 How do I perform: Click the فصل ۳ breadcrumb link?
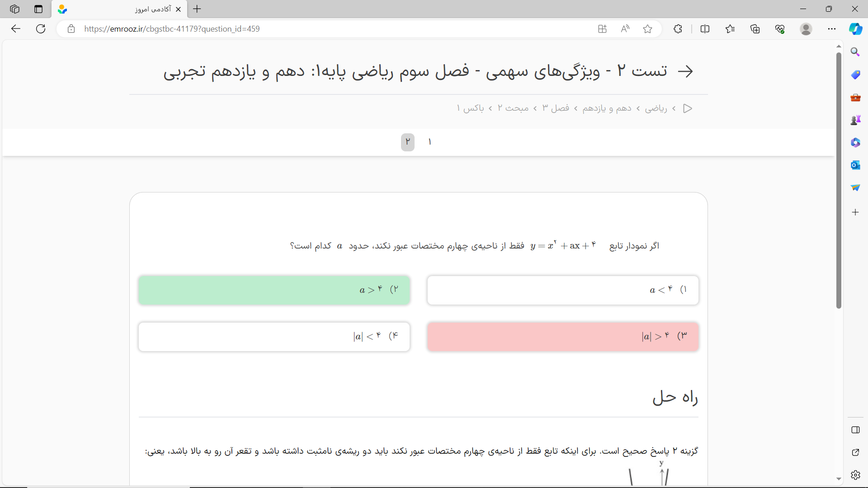556,108
